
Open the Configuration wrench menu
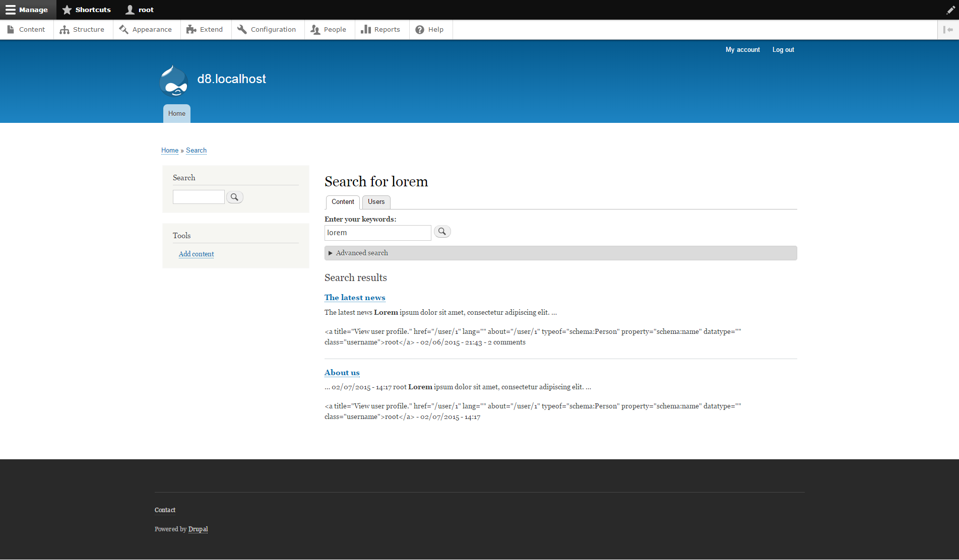pyautogui.click(x=242, y=29)
